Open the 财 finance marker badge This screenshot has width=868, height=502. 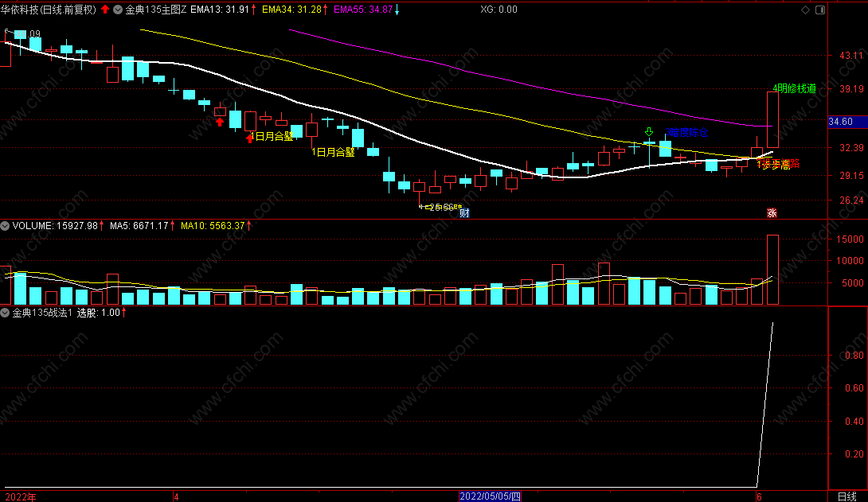464,213
